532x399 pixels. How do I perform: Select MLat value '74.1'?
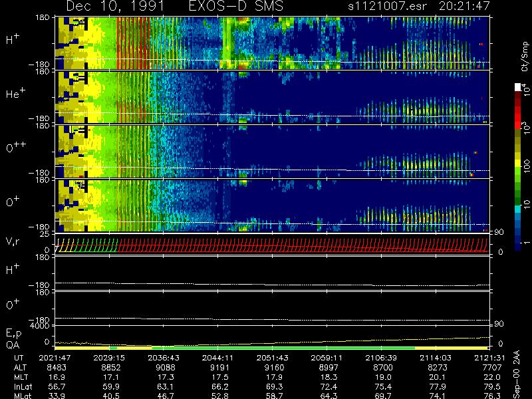coord(437,396)
